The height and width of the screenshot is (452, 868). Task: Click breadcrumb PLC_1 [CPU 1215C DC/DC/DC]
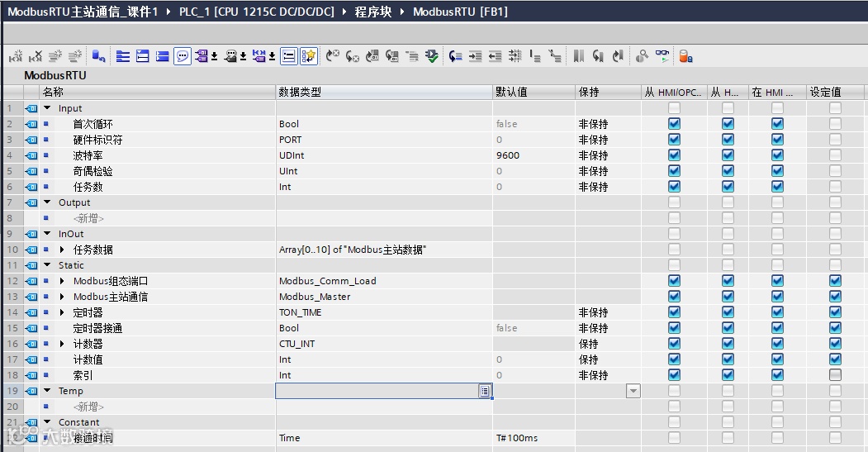256,12
